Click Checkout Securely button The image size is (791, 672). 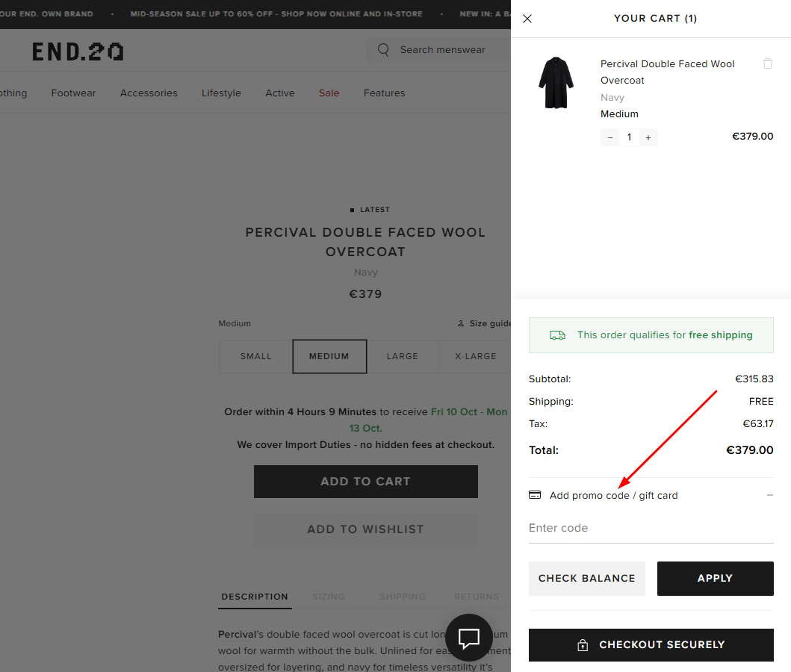click(651, 645)
